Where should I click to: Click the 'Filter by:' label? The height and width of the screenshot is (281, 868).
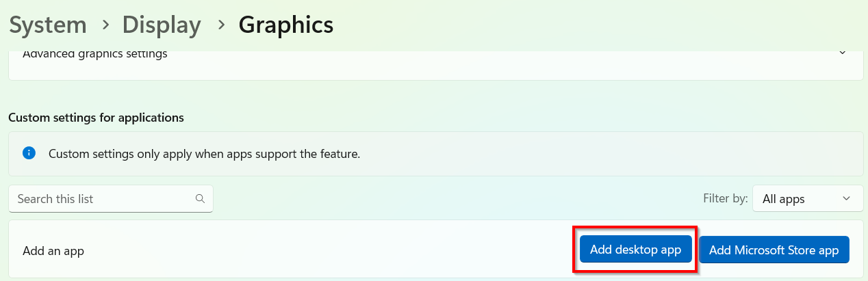(725, 199)
